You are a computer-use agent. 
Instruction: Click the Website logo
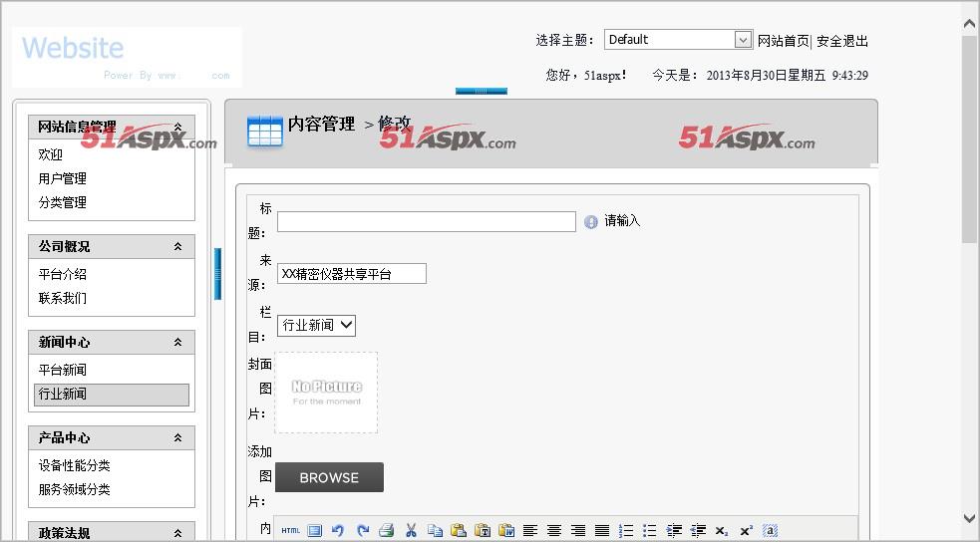click(x=127, y=57)
